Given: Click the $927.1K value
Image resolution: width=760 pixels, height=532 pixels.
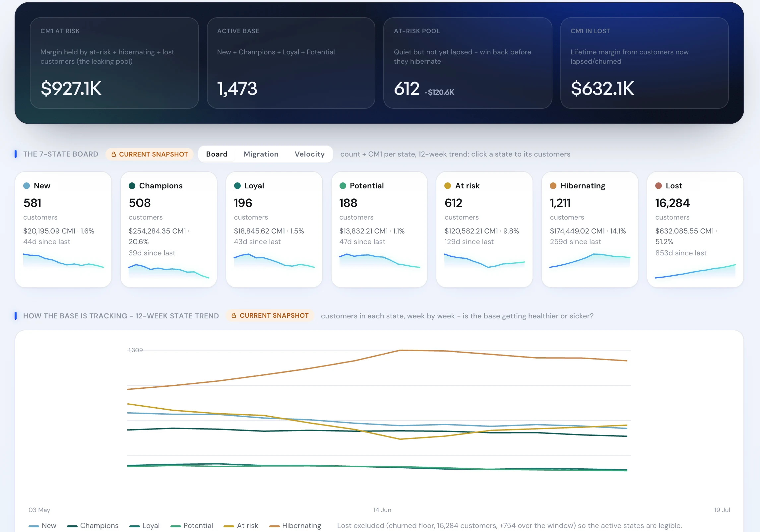Looking at the screenshot, I should 71,89.
